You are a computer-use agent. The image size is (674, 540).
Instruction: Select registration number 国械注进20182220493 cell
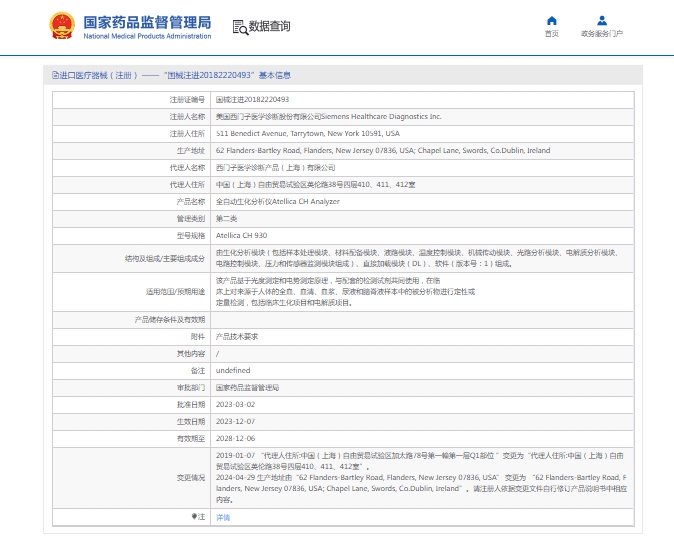tap(422, 100)
